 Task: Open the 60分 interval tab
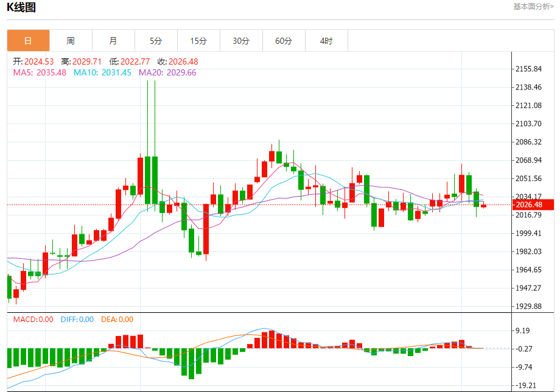[284, 41]
